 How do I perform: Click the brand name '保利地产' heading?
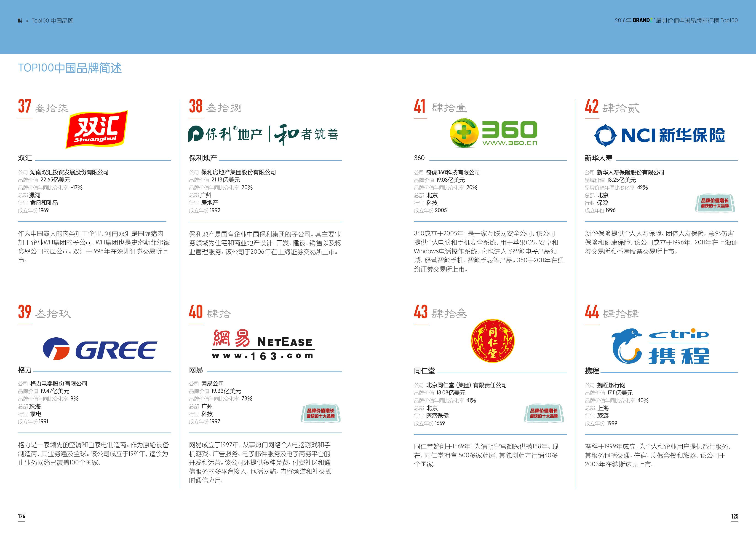tap(203, 158)
